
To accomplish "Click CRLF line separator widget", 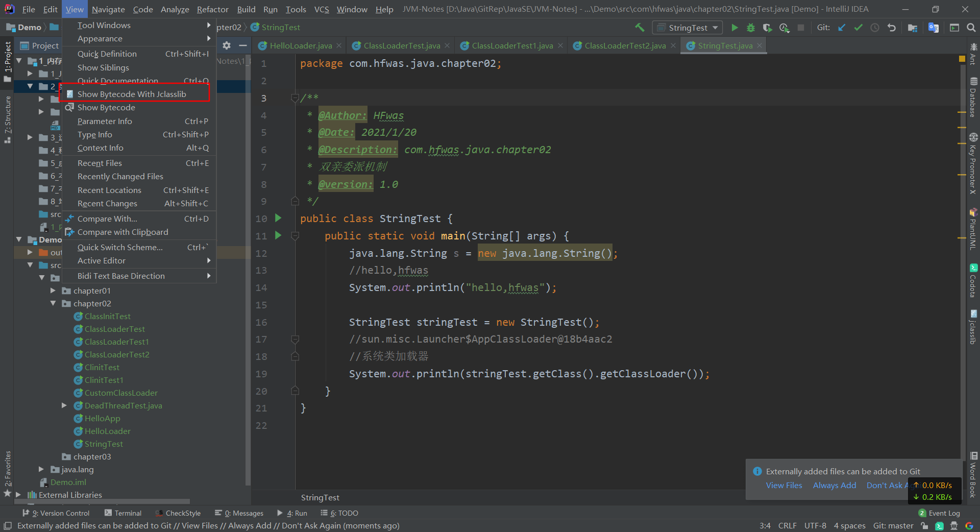I will [787, 526].
